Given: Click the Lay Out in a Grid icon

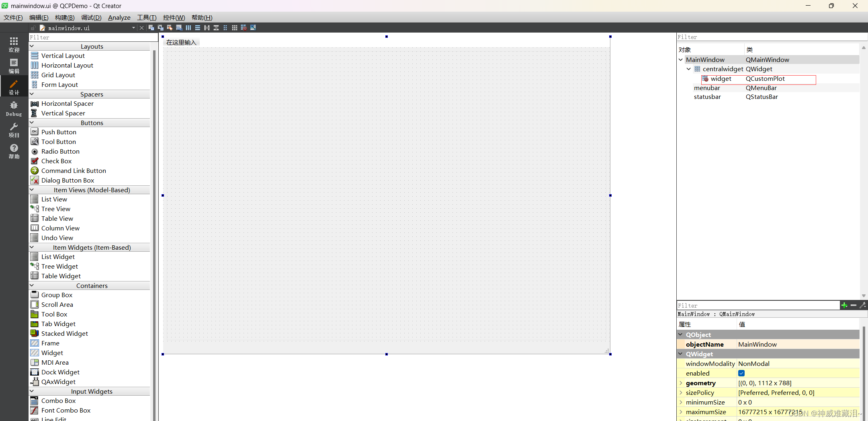Looking at the screenshot, I should click(x=235, y=27).
